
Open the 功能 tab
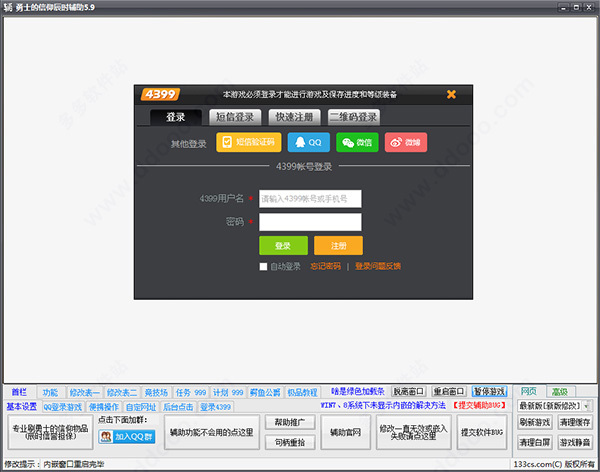pyautogui.click(x=51, y=393)
